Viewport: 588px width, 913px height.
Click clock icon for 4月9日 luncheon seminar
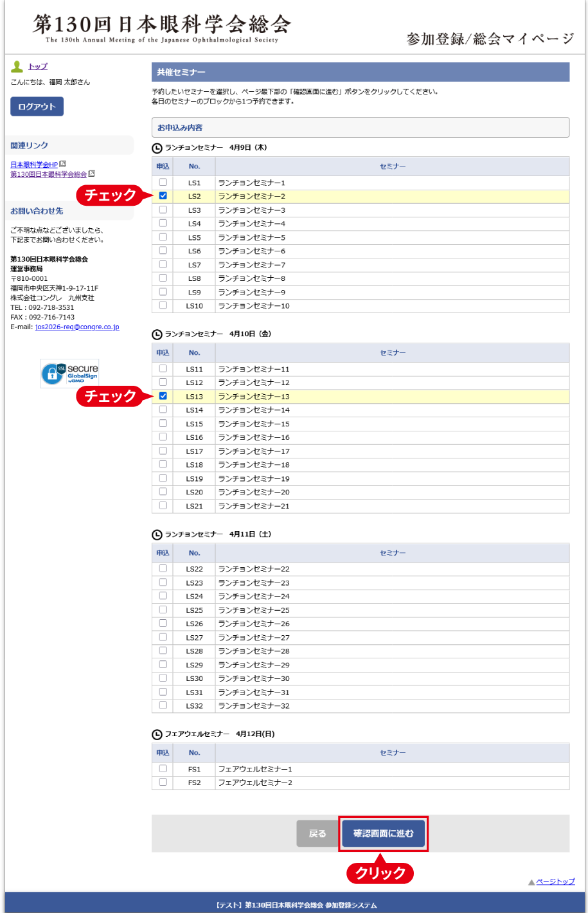[x=157, y=148]
